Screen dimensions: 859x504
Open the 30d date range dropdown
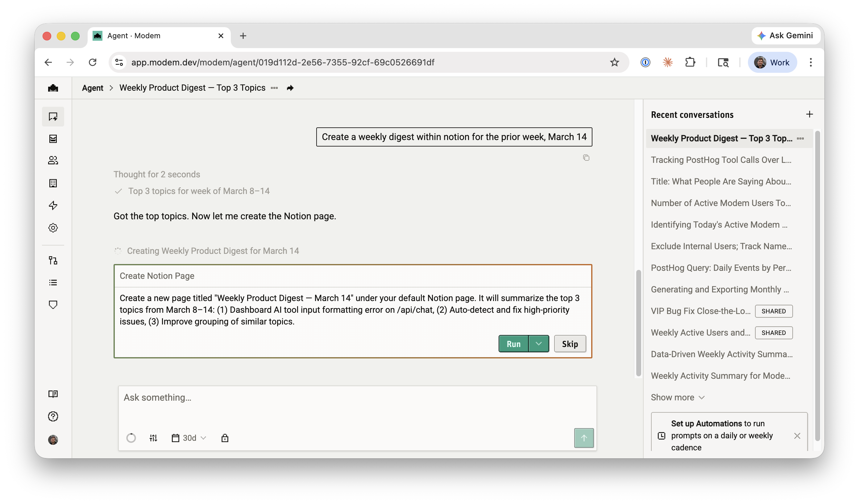[x=189, y=438]
